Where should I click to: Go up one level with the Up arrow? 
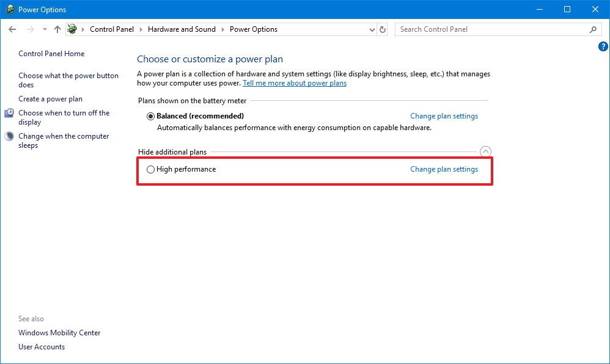[x=57, y=29]
